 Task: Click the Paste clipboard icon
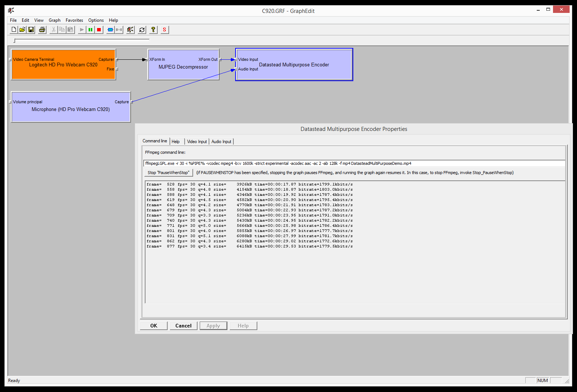tap(70, 30)
